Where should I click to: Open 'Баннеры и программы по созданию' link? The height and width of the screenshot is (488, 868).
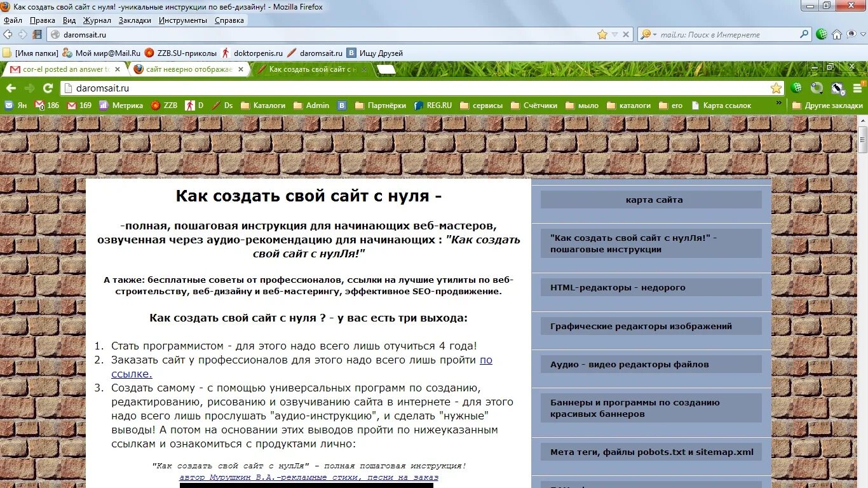pyautogui.click(x=651, y=408)
